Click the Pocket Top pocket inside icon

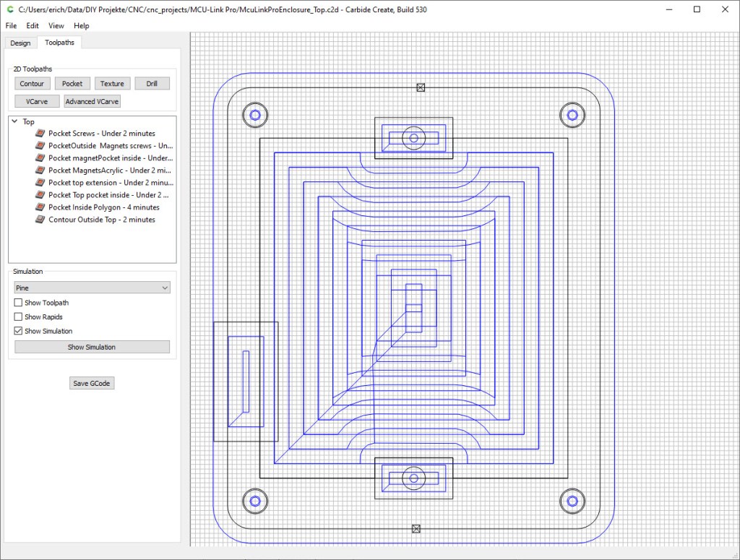click(41, 195)
